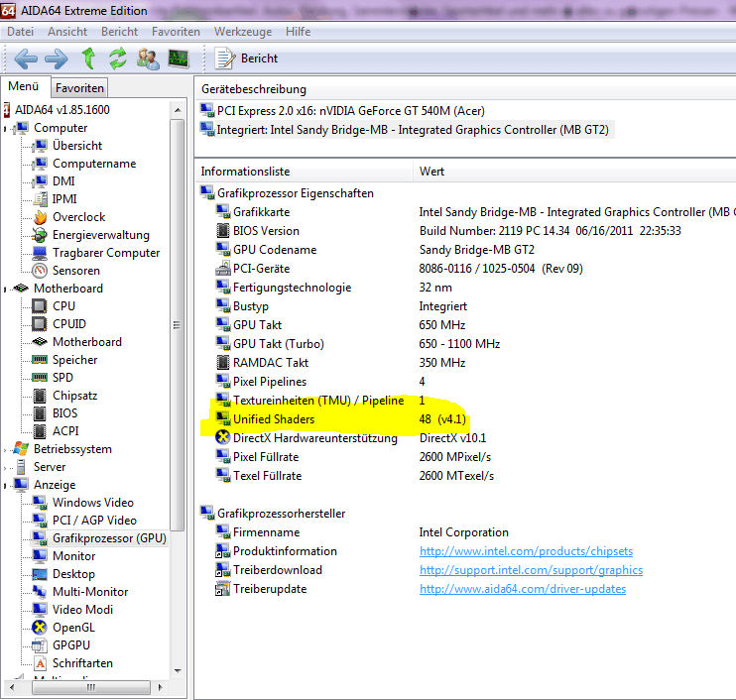Open the GPGPU tree entry

pyautogui.click(x=70, y=645)
